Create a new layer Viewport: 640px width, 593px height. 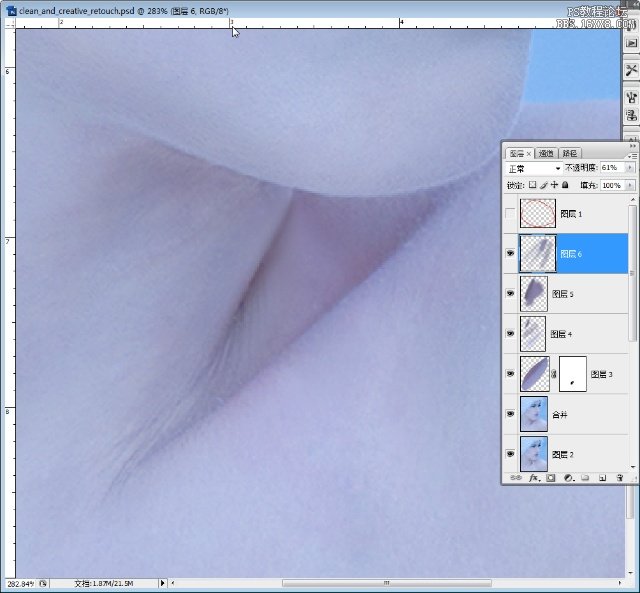(602, 478)
